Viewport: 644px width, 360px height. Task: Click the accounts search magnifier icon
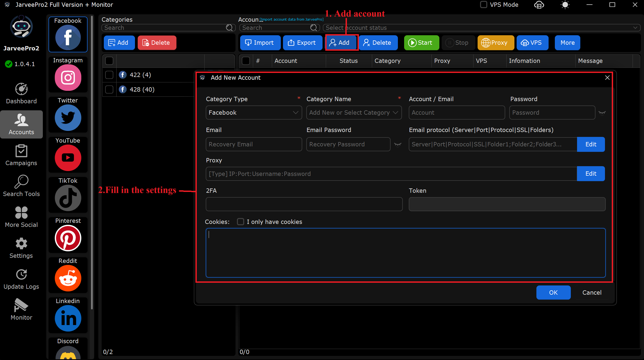click(314, 28)
